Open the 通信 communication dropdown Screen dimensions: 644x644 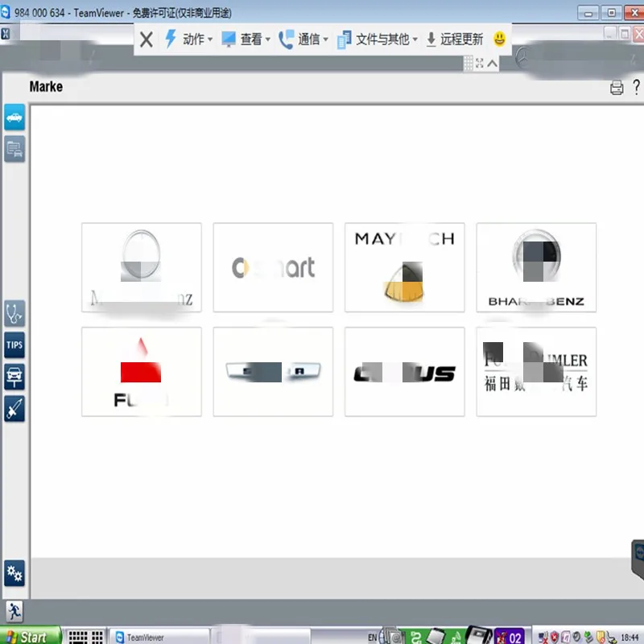coord(303,39)
